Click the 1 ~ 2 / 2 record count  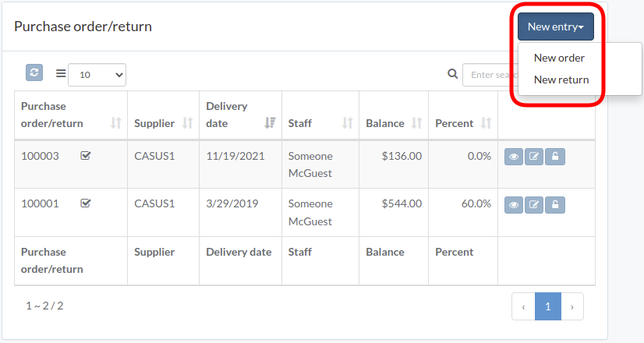click(x=44, y=306)
